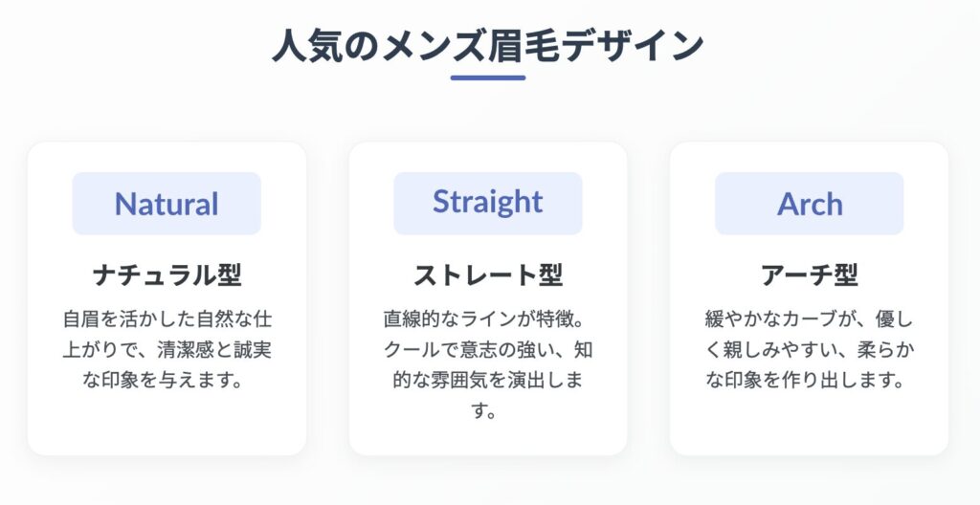Click the line 上がりで、清潔感と誠実
Screen dimensions: 980x505
coord(167,349)
